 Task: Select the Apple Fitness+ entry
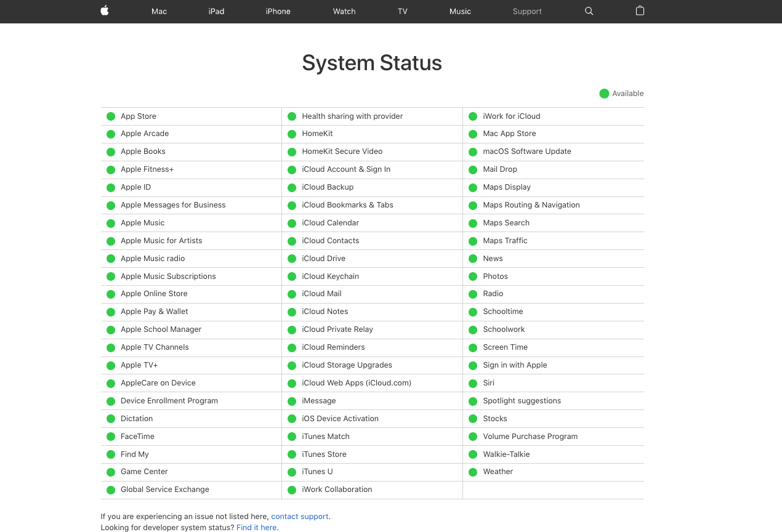147,169
